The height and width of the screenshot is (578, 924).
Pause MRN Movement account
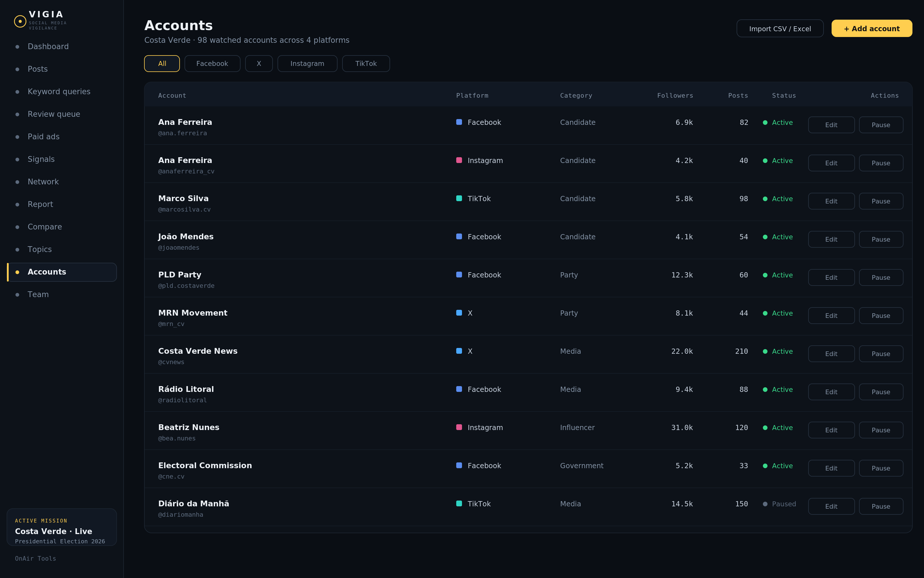click(881, 316)
